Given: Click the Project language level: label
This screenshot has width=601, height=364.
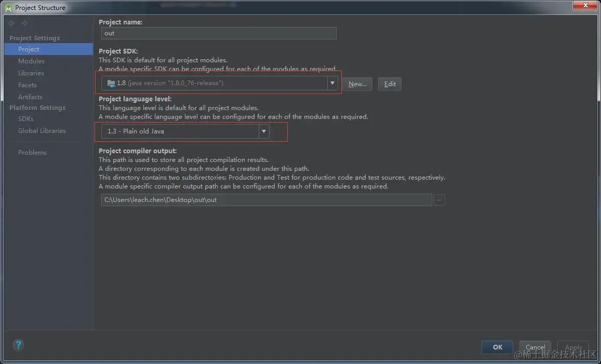Looking at the screenshot, I should pyautogui.click(x=135, y=99).
